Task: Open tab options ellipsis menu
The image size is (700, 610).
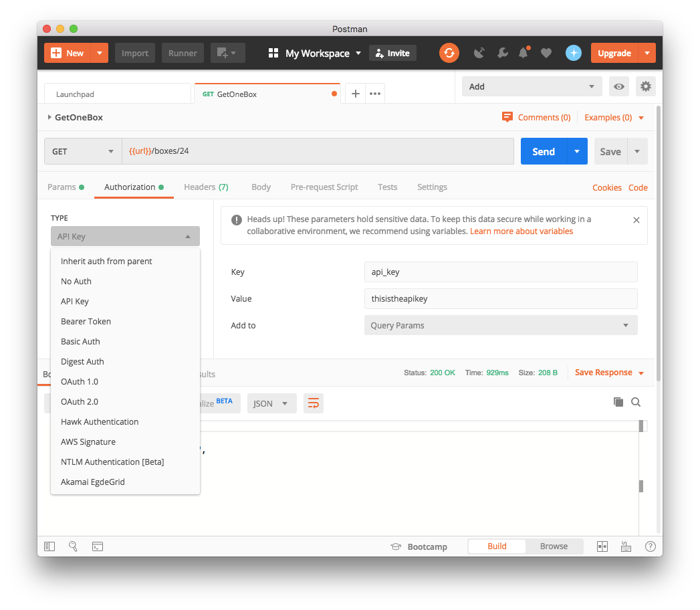Action: 375,94
